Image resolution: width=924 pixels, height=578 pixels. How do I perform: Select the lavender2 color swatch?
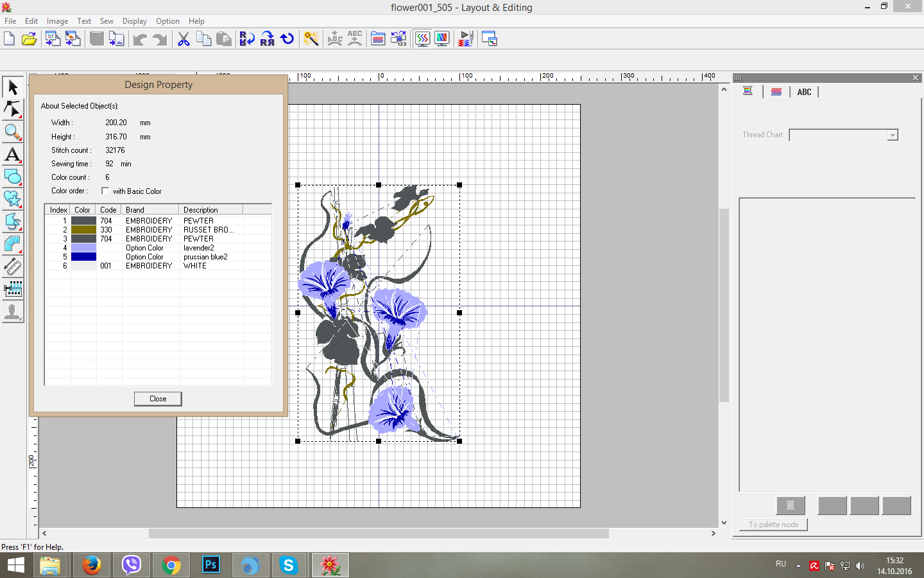(x=83, y=248)
